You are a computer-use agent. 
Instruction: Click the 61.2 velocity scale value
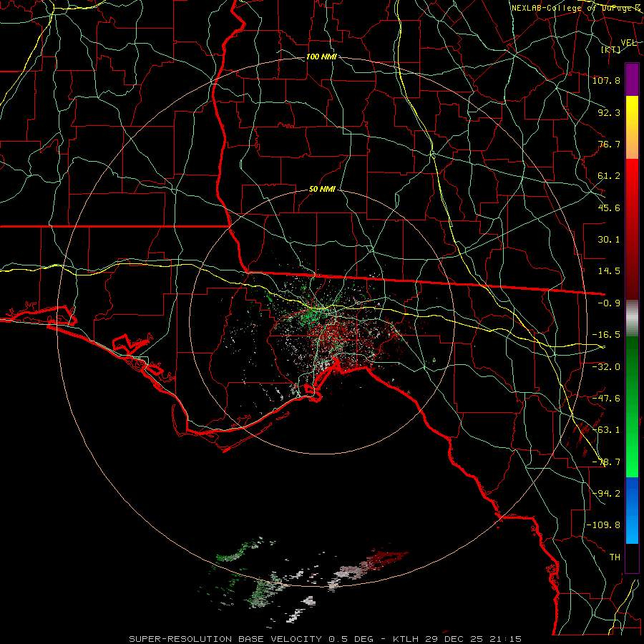609,176
